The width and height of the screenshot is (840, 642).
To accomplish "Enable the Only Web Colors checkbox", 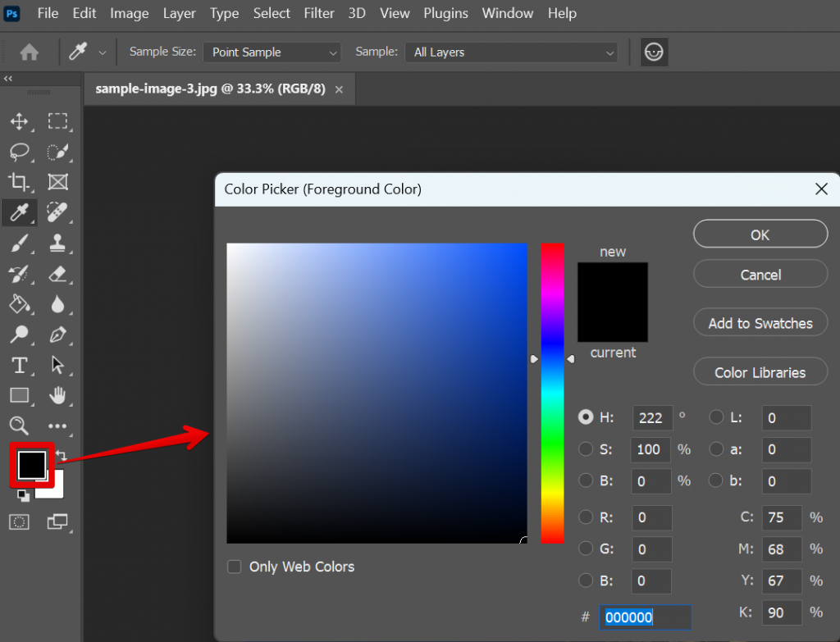I will [234, 567].
